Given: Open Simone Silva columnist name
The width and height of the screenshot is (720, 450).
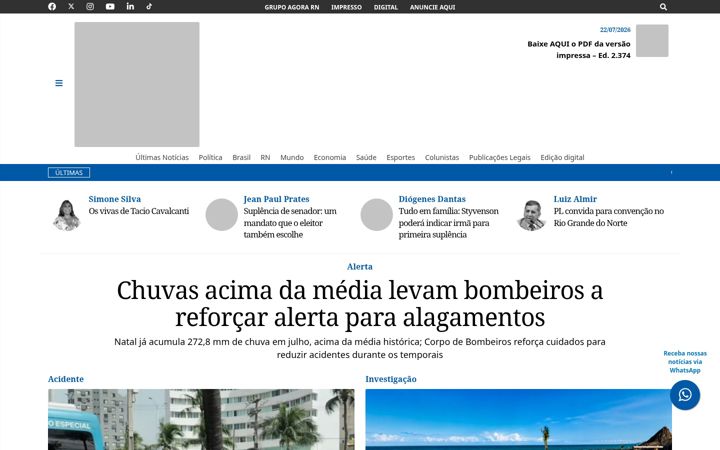Looking at the screenshot, I should (115, 199).
